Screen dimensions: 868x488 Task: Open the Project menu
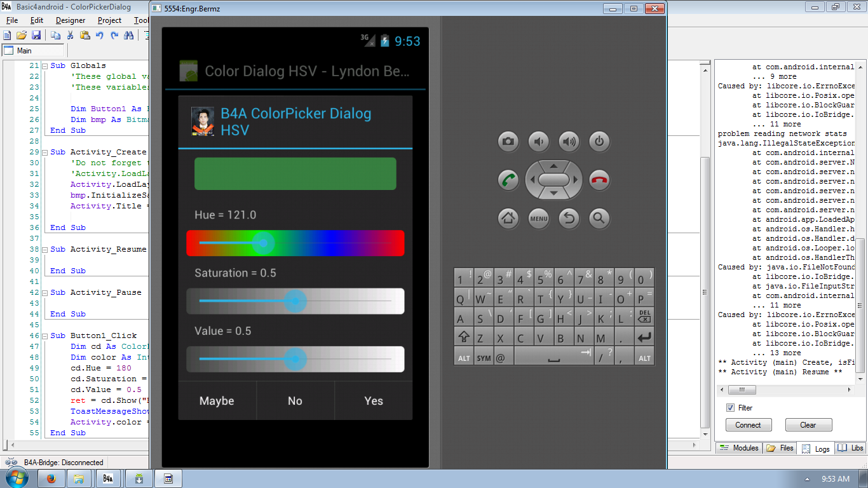(109, 20)
